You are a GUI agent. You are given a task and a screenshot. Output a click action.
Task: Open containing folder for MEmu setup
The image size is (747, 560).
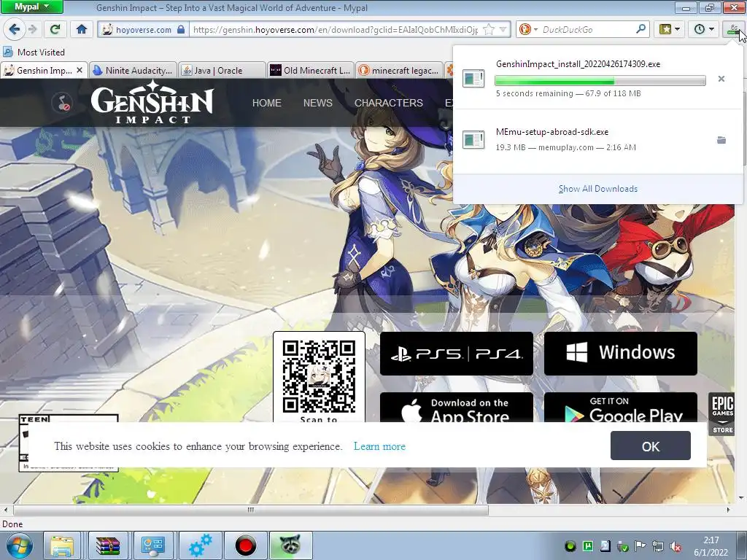click(x=721, y=139)
